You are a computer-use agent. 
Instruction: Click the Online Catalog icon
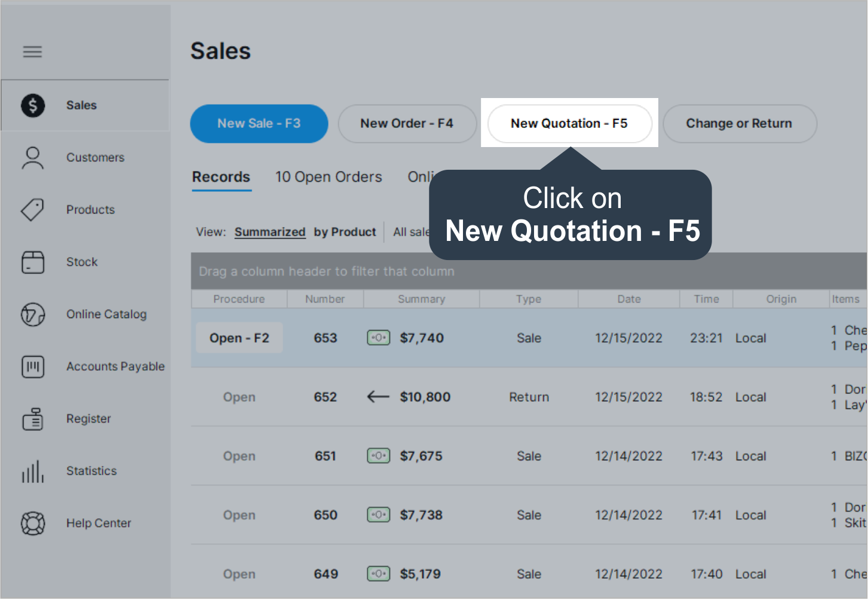(33, 314)
